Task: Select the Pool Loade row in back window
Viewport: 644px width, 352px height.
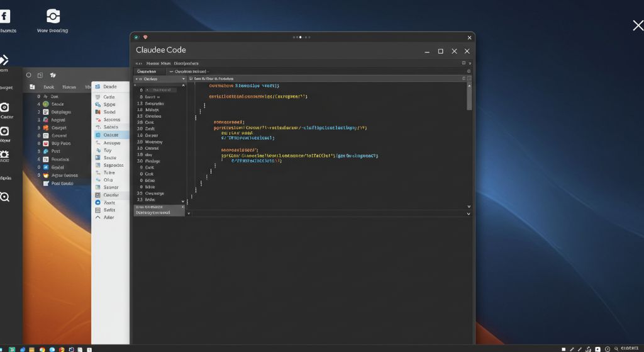Action: [58, 183]
